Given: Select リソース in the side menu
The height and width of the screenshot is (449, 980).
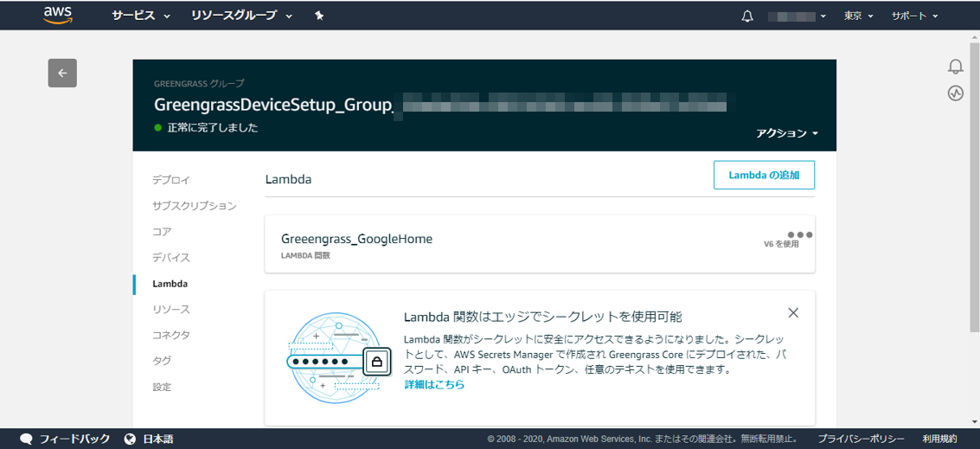Looking at the screenshot, I should point(171,310).
